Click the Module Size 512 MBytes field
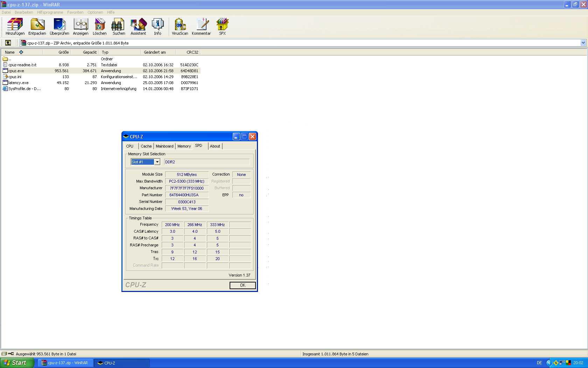Viewport: 588px width, 368px height. click(x=187, y=175)
